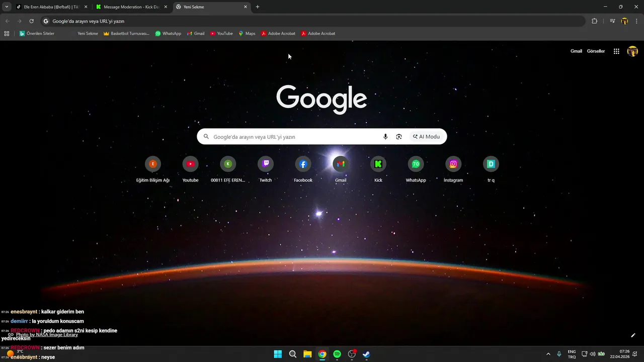Open the Twitch shortcut tile
Viewport: 644px width, 362px height.
tap(266, 169)
